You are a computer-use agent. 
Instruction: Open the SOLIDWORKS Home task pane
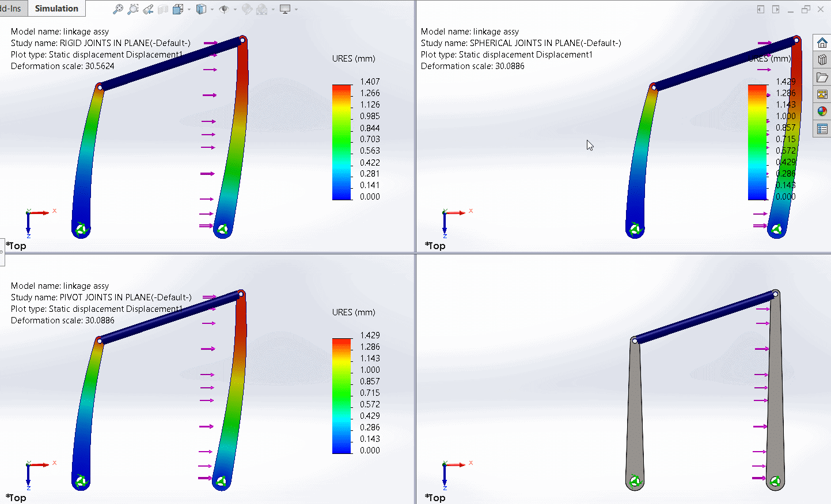point(822,42)
